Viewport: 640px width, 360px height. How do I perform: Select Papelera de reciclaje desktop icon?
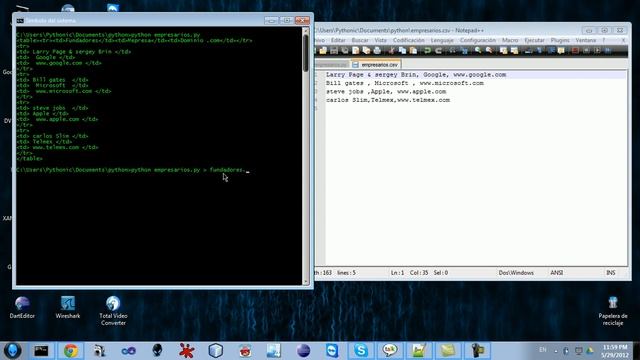613,311
